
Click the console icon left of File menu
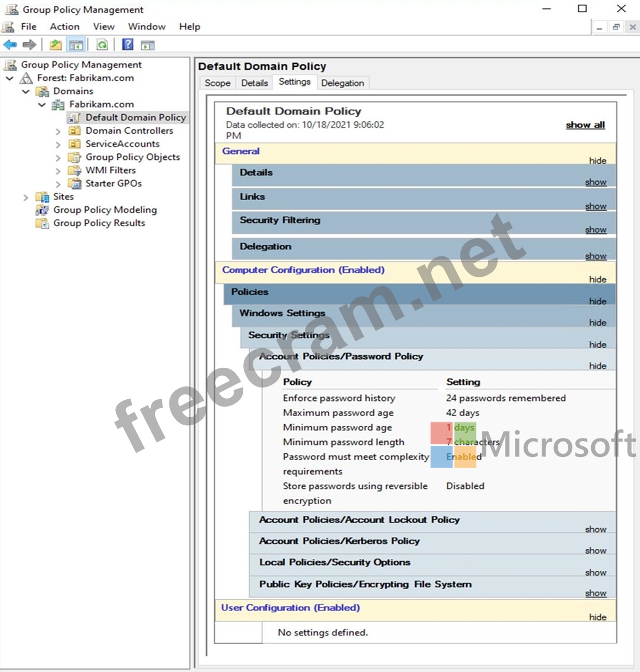(x=8, y=27)
